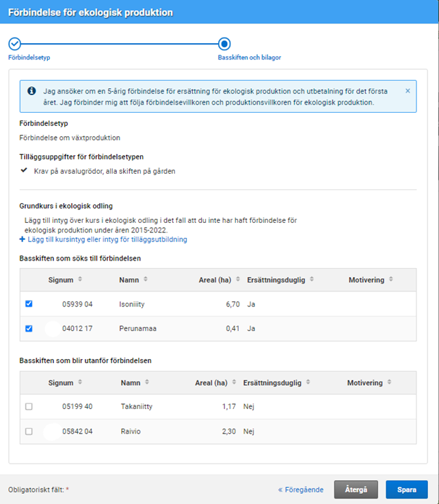Click the Obligatoriskt fält label
Image resolution: width=439 pixels, height=504 pixels.
click(x=36, y=490)
